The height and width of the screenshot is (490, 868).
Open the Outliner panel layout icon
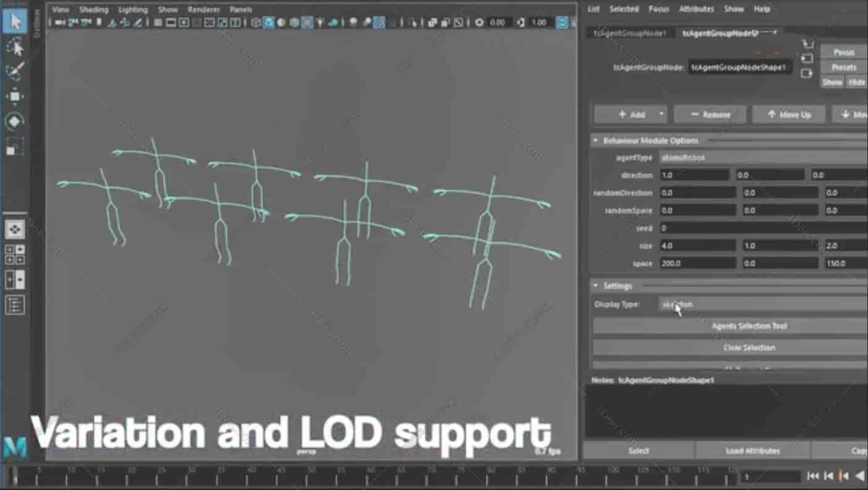(15, 304)
